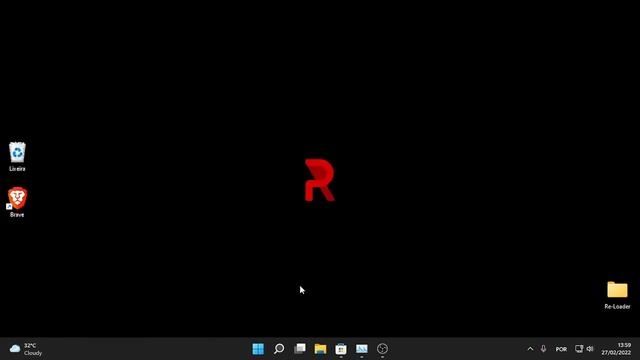Select the Re-Loader folder on desktop

click(617, 295)
